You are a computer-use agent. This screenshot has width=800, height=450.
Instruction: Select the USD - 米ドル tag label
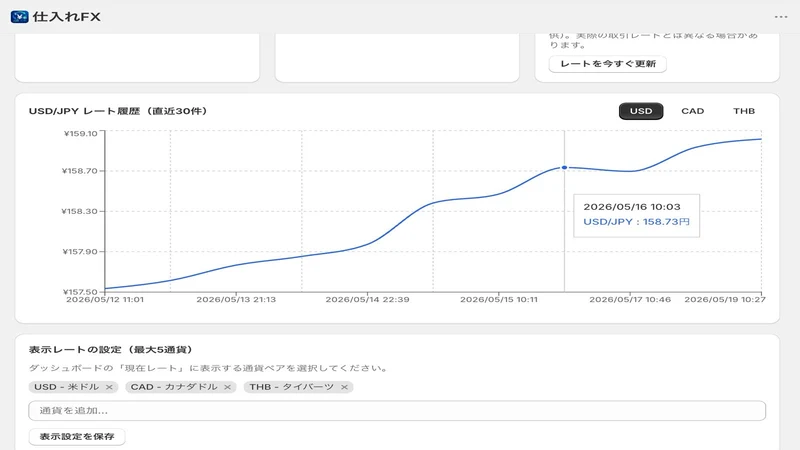point(67,387)
